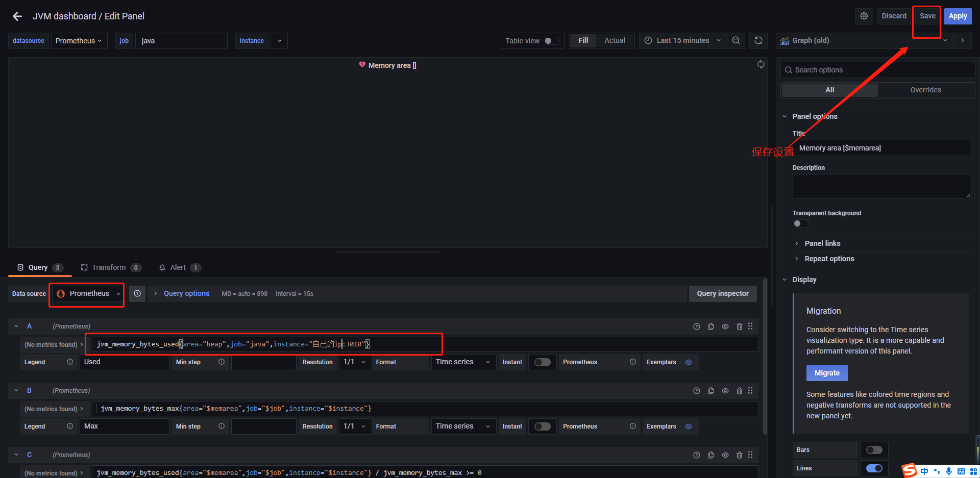Toggle the Table view switch
Image resolution: width=980 pixels, height=478 pixels.
tap(552, 41)
